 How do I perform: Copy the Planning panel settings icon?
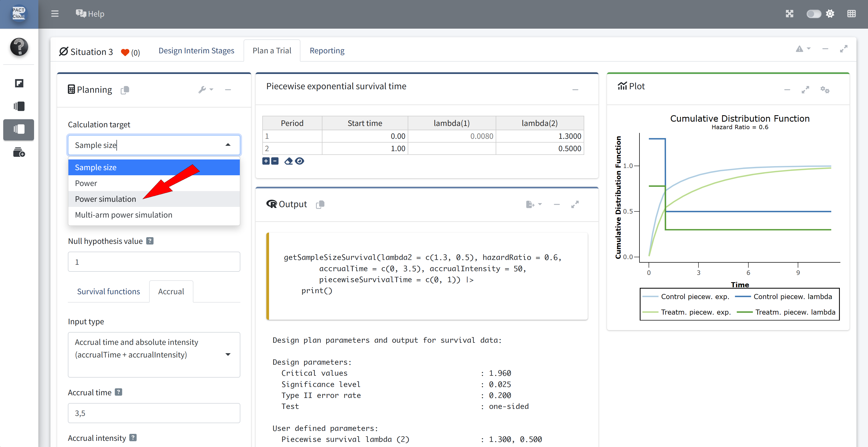click(x=125, y=90)
